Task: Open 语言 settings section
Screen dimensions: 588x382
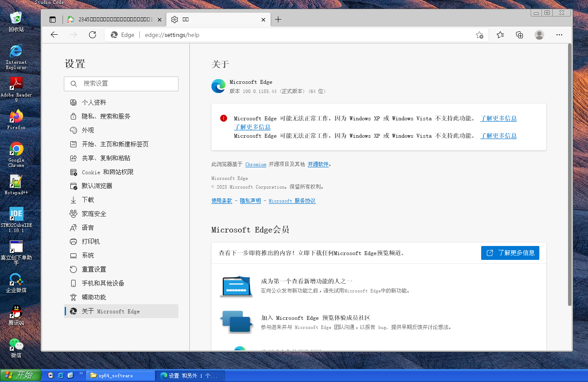Action: [121, 228]
